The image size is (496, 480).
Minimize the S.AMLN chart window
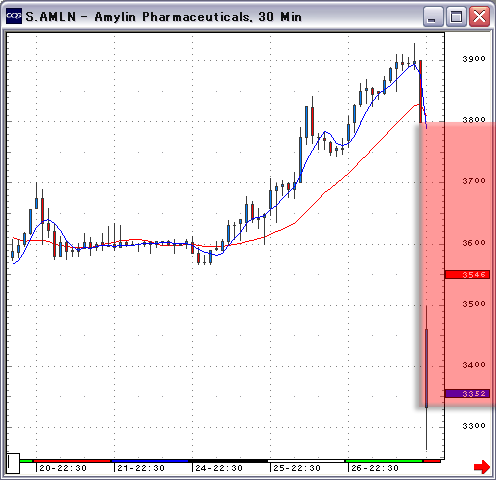tap(433, 17)
